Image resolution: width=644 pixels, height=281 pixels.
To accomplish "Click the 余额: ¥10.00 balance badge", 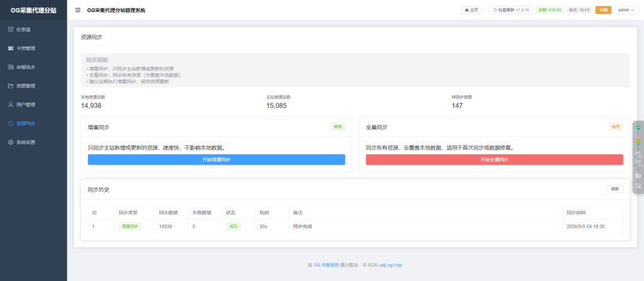I will point(550,10).
